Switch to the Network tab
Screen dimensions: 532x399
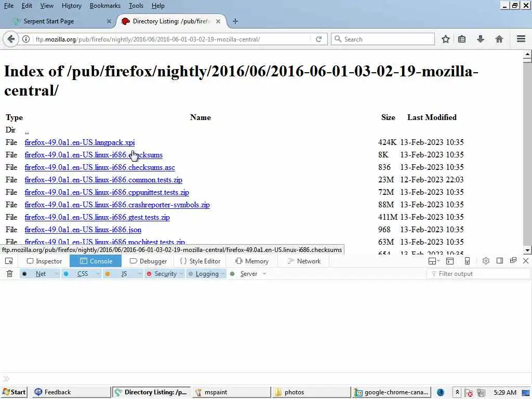coord(303,261)
